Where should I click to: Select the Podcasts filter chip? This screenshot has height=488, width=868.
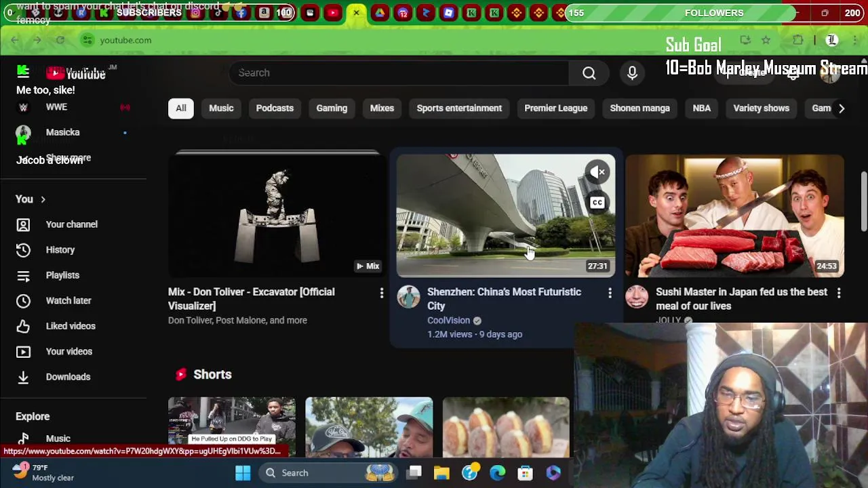coord(275,108)
